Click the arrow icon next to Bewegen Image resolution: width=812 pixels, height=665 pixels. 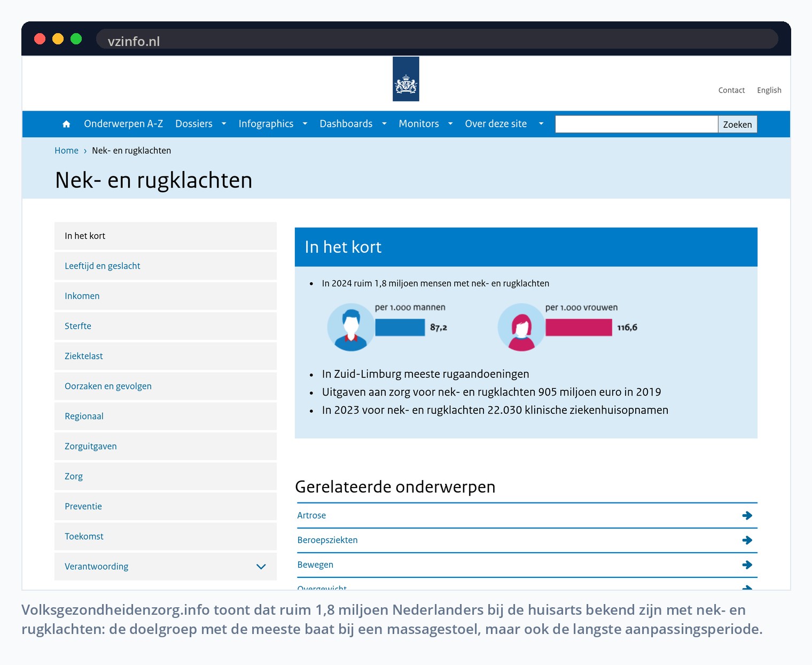747,565
